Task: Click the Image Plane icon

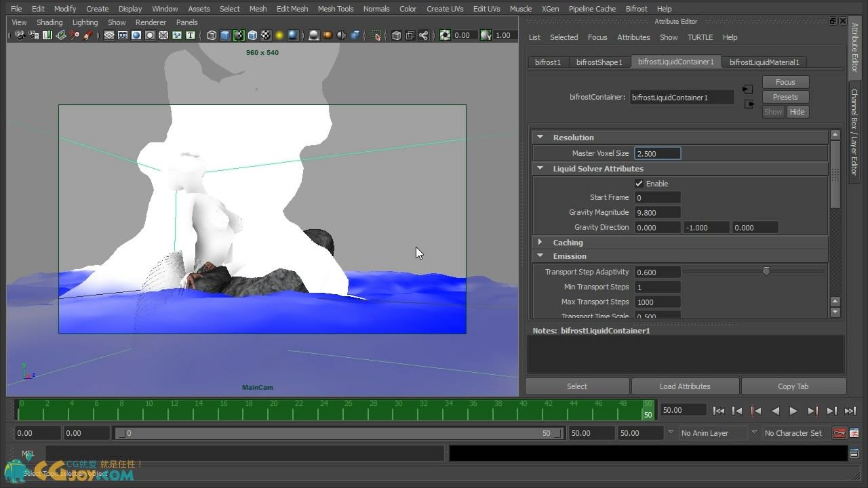Action: pos(60,35)
